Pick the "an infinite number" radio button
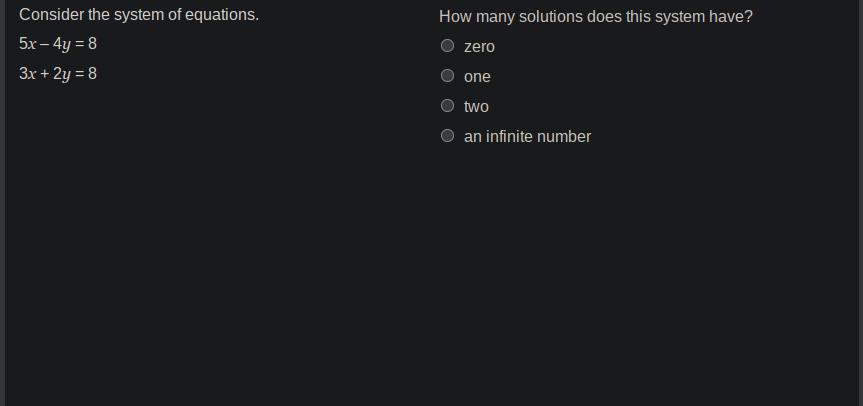 [448, 136]
